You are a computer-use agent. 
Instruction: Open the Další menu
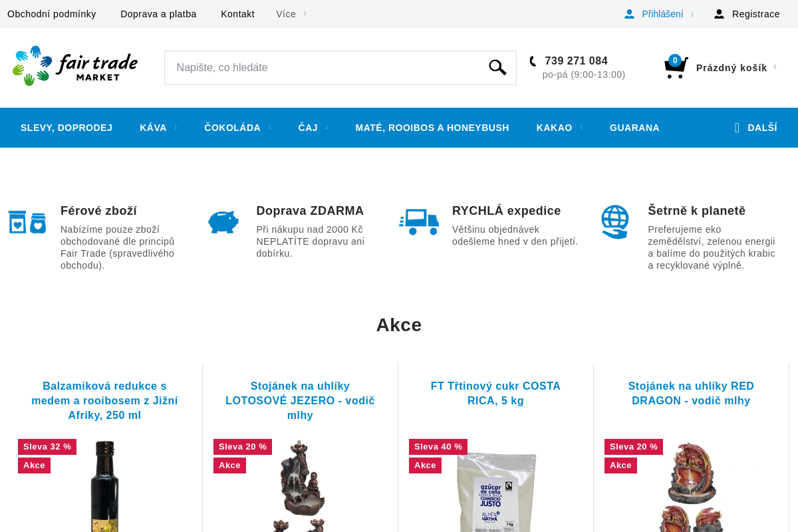tap(755, 128)
